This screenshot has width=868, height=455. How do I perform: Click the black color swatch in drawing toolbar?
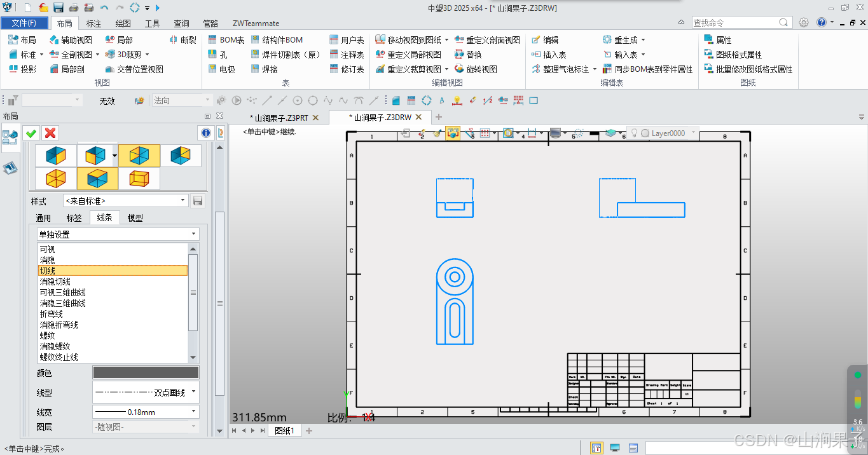point(594,133)
